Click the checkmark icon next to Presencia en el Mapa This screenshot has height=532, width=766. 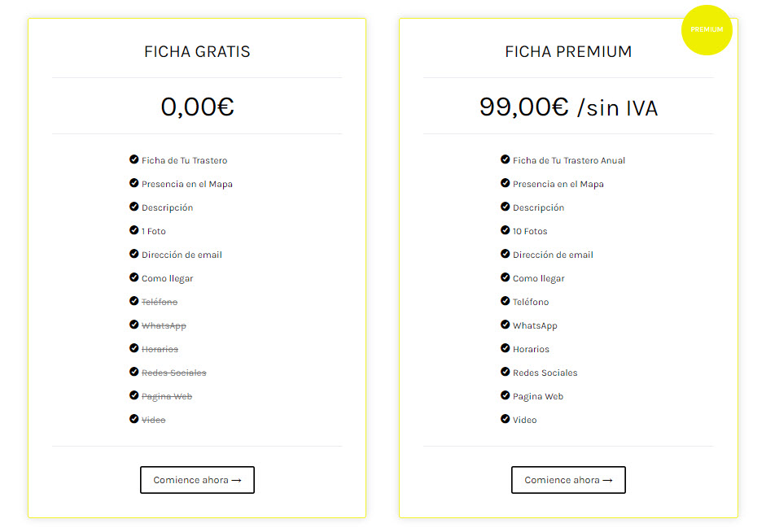point(134,184)
